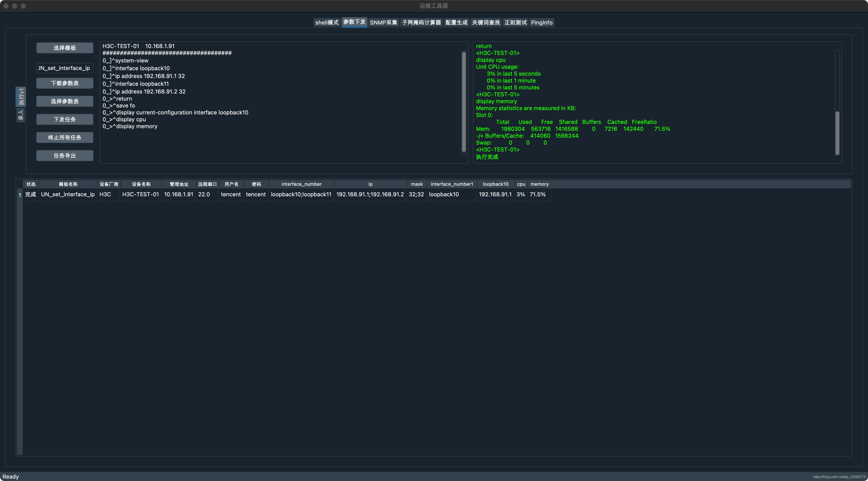Image resolution: width=868 pixels, height=481 pixels.
Task: Click the template name input field
Action: 65,68
